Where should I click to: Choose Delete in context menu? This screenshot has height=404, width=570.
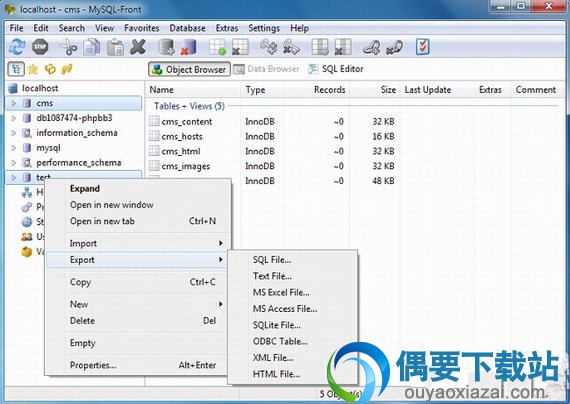(x=138, y=320)
